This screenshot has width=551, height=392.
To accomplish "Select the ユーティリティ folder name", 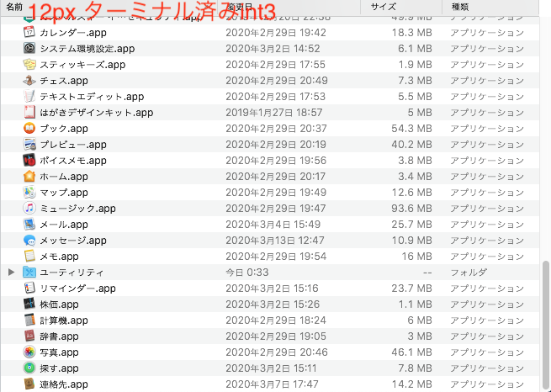I will pos(72,273).
